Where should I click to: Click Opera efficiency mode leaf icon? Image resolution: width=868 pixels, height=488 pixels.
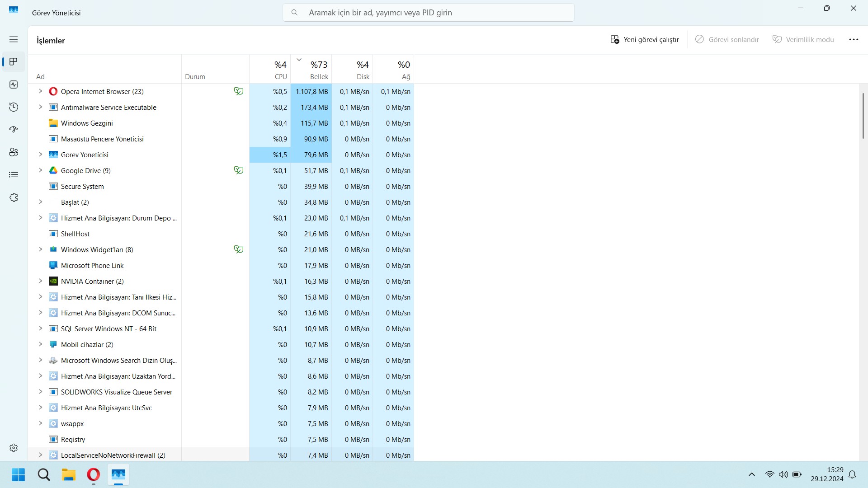click(238, 91)
